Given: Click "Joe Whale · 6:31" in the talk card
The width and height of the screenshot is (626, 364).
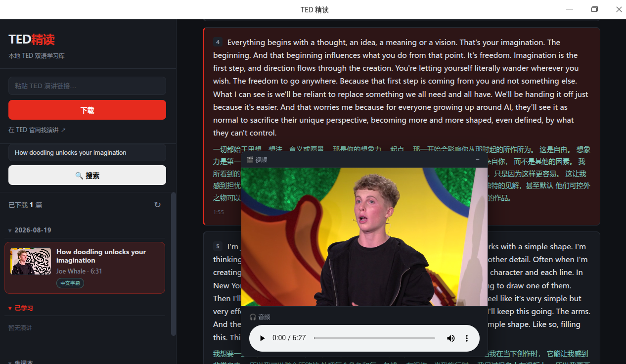Looking at the screenshot, I should pyautogui.click(x=79, y=272).
